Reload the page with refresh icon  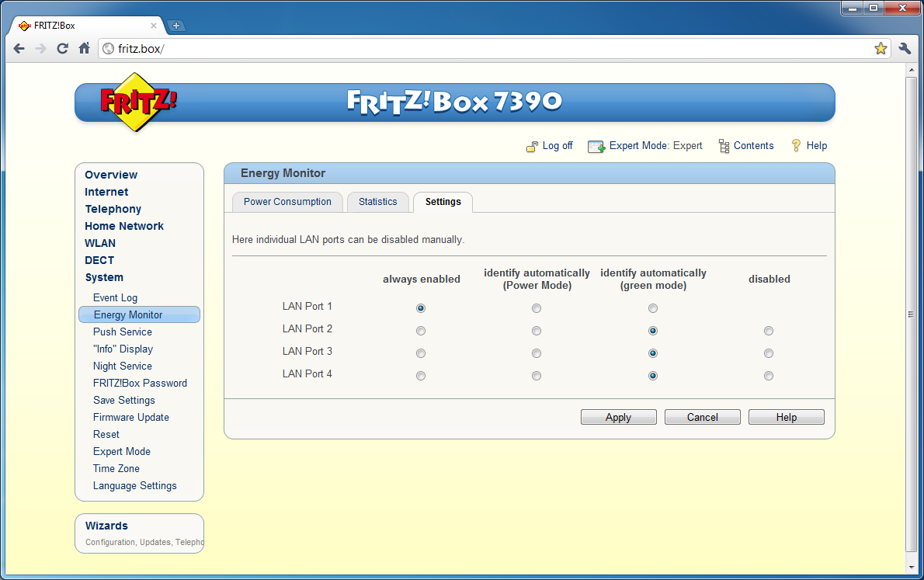62,48
